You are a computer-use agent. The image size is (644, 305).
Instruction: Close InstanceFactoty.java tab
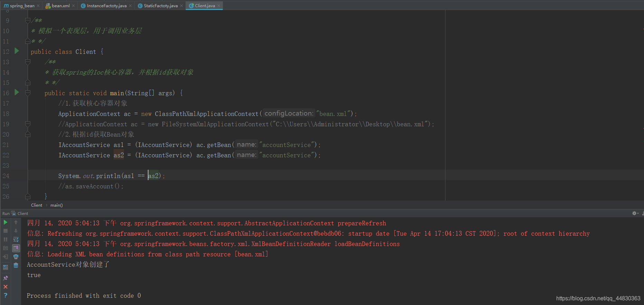tap(130, 6)
